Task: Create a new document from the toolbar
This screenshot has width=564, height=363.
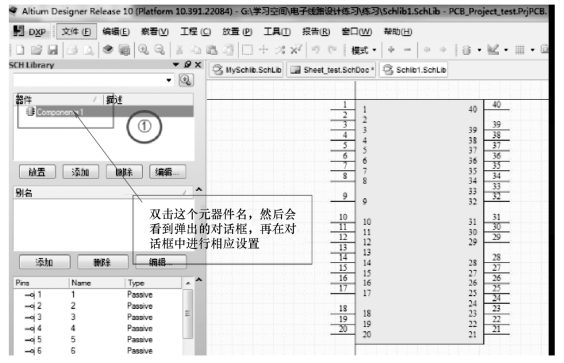Action: click(20, 50)
